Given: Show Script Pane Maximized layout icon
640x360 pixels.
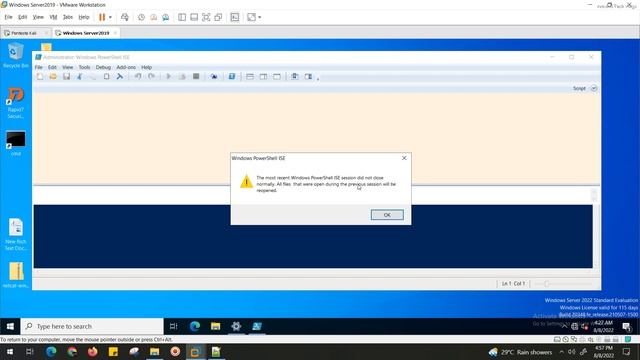Looking at the screenshot, I should pyautogui.click(x=277, y=76).
